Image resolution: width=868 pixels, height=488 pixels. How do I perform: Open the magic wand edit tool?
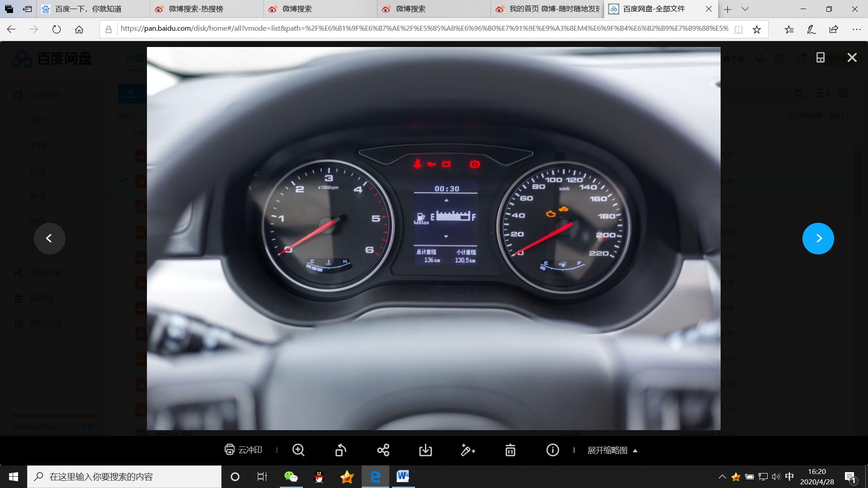click(467, 450)
